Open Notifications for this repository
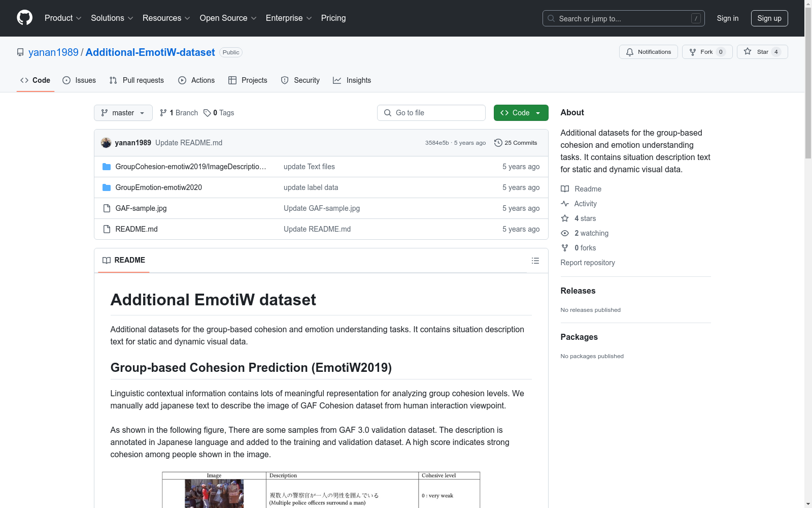The image size is (812, 508). pyautogui.click(x=648, y=52)
